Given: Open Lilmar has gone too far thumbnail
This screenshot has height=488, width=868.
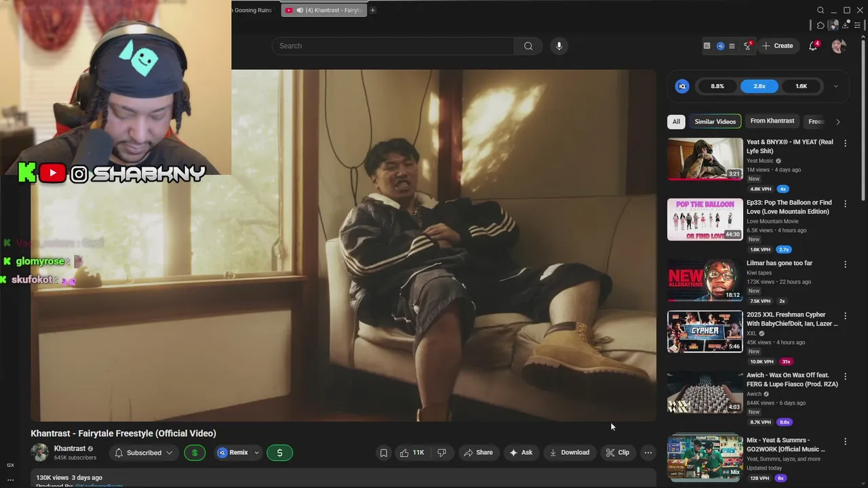Looking at the screenshot, I should pos(705,279).
